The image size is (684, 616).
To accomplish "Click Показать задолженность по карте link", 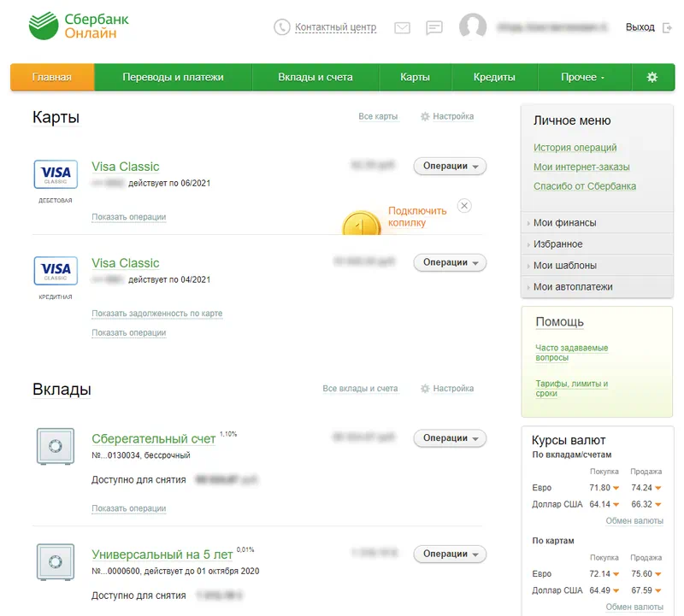I will tap(156, 314).
